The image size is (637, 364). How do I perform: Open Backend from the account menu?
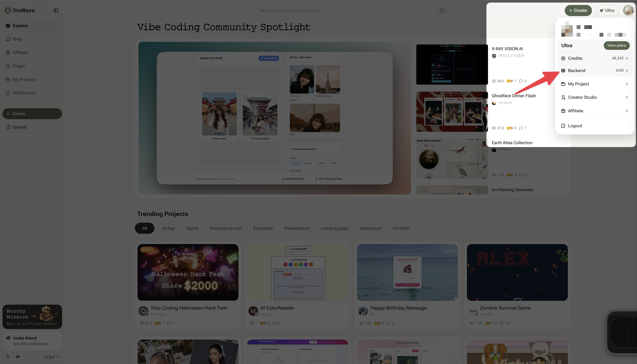click(576, 70)
